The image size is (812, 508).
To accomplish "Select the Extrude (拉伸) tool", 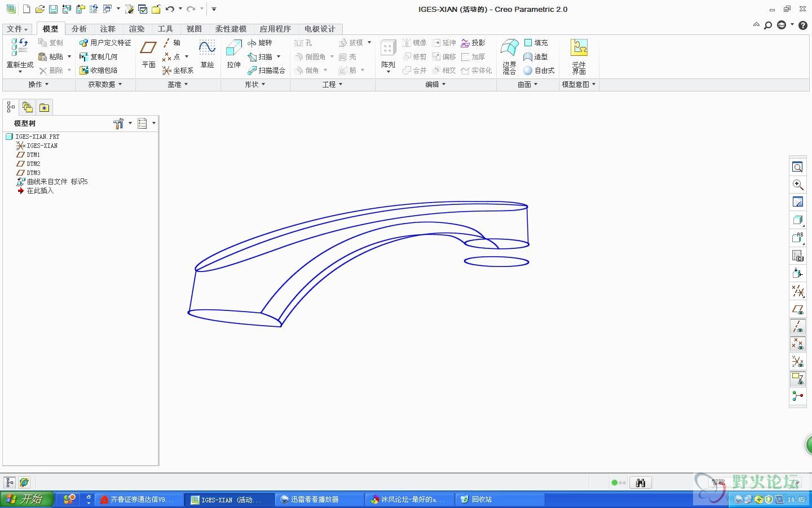I will tap(233, 54).
